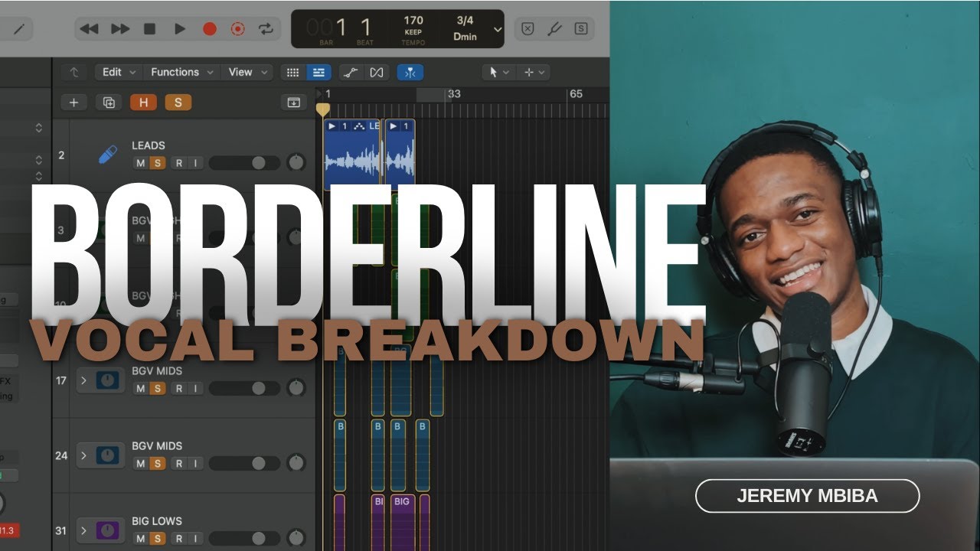980x551 pixels.
Task: Open the pointer left-click tool menu
Action: click(x=498, y=72)
